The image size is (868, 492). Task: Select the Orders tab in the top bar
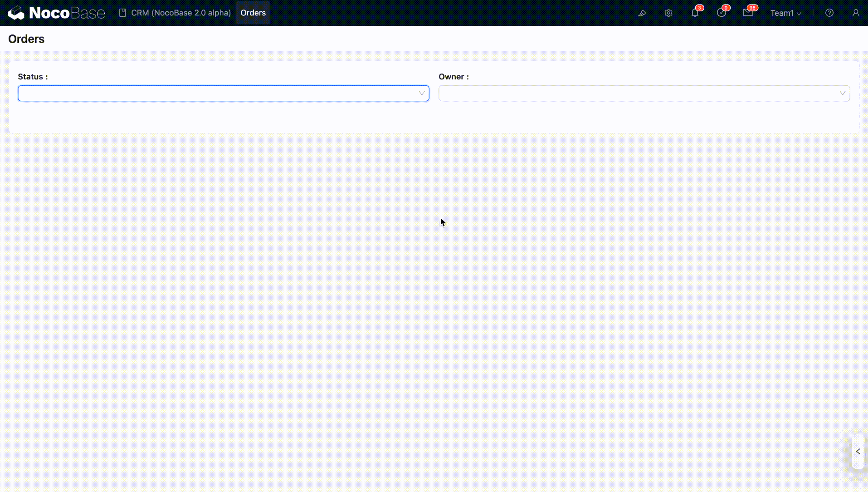[x=253, y=13]
